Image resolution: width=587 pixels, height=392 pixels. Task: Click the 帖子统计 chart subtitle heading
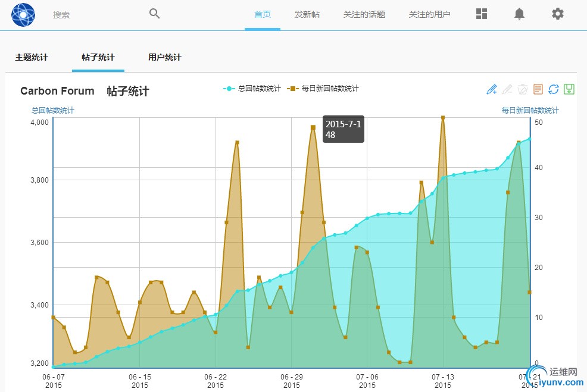(x=128, y=91)
